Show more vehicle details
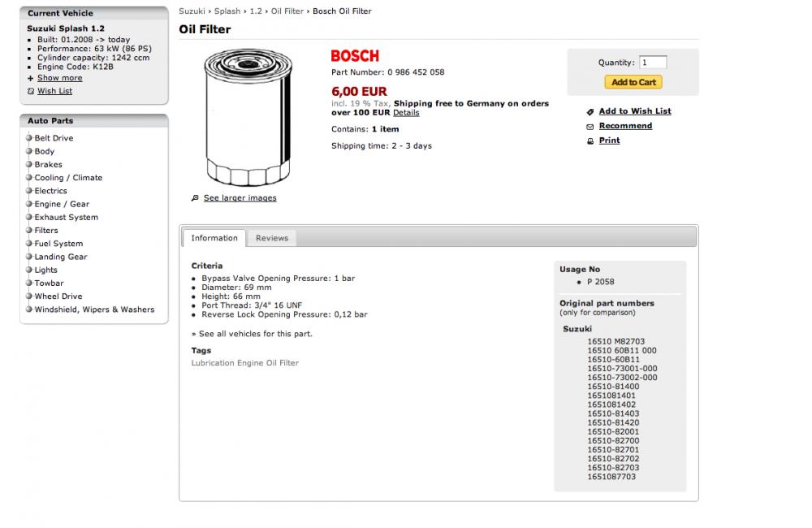 click(x=59, y=78)
